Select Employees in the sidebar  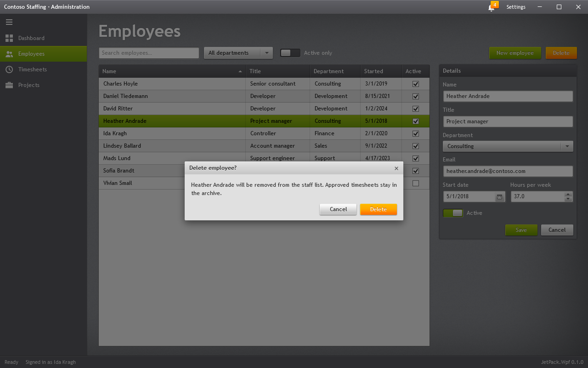(x=43, y=54)
